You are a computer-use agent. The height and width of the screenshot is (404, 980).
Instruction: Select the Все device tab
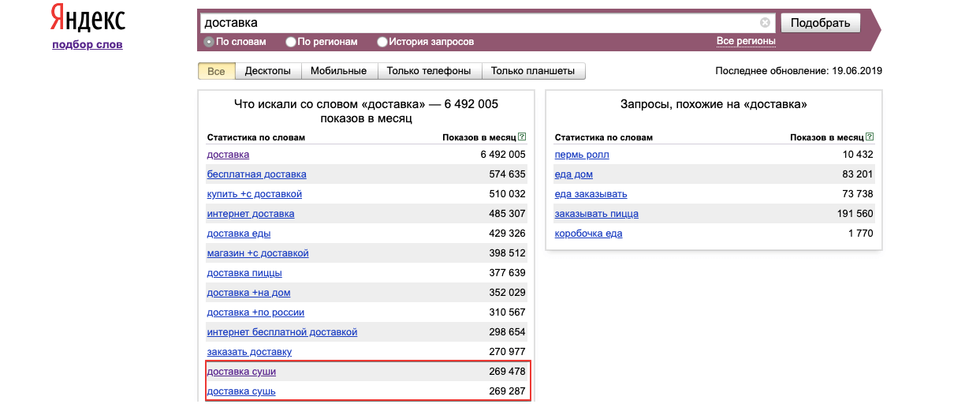tap(216, 71)
